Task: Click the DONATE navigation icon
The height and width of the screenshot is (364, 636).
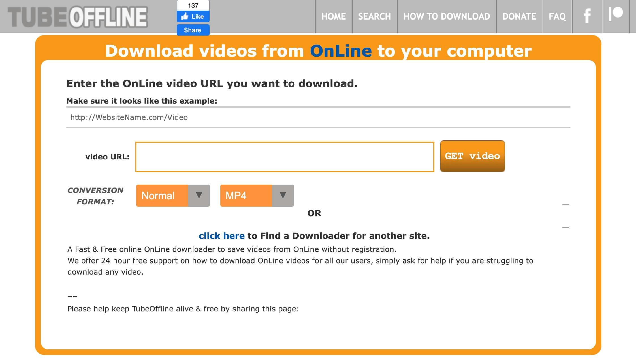Action: pos(519,17)
